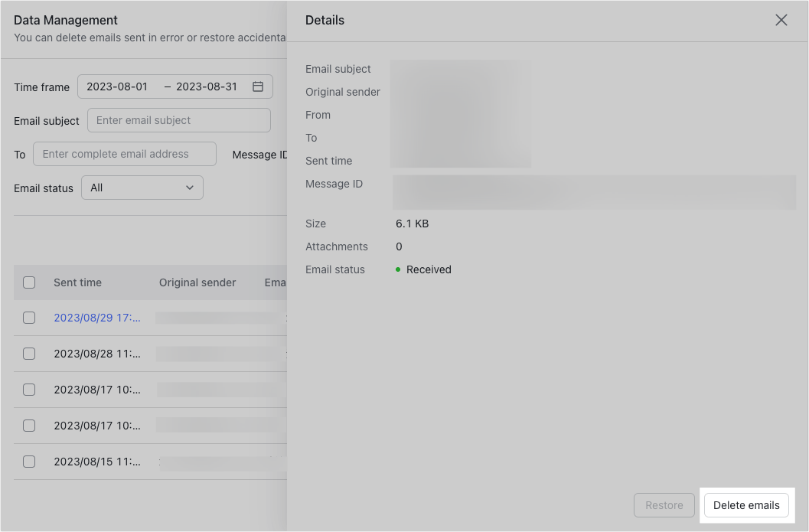
Task: Select the 2023/08/15 11 row checkbox
Action: pyautogui.click(x=29, y=462)
